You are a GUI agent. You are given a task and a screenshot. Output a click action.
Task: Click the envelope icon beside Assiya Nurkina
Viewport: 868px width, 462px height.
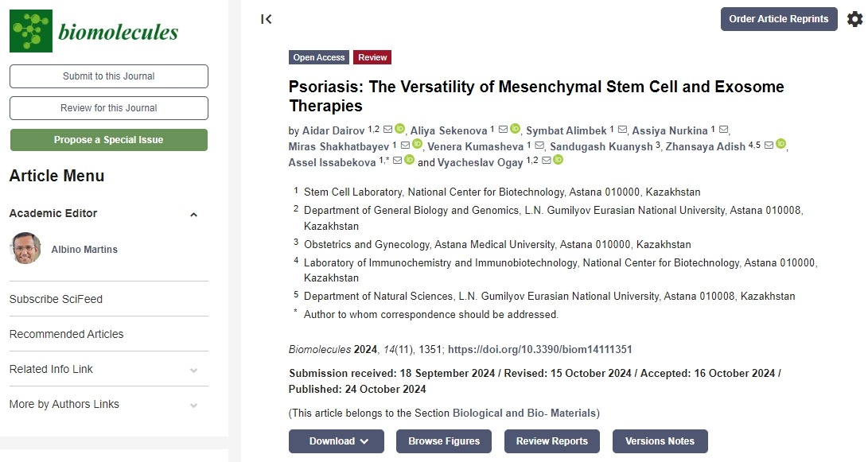pos(723,130)
